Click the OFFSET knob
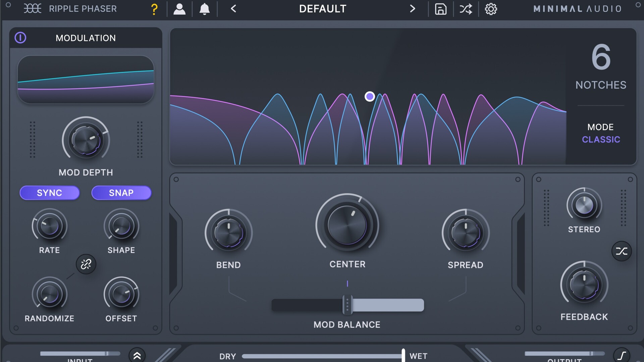644x362 pixels. [x=121, y=294]
